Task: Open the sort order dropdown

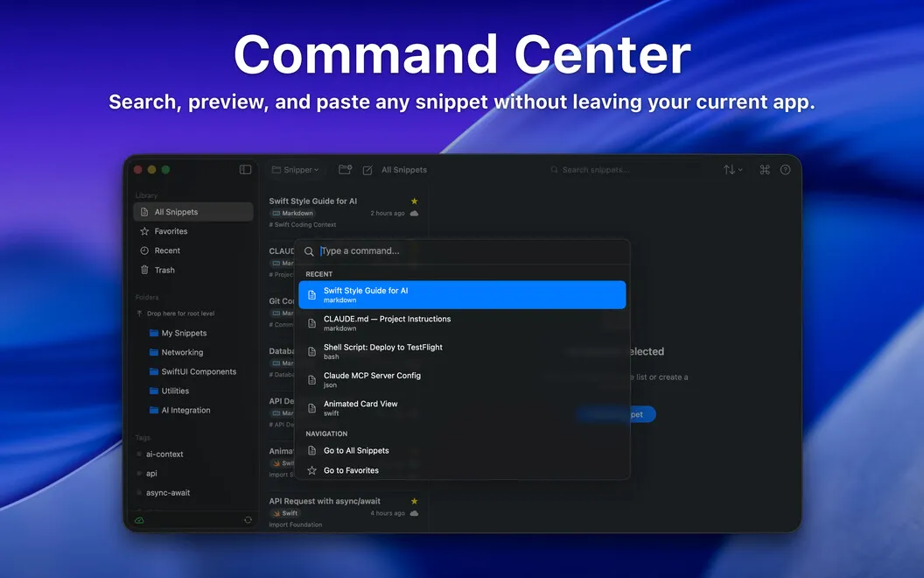Action: pos(733,170)
